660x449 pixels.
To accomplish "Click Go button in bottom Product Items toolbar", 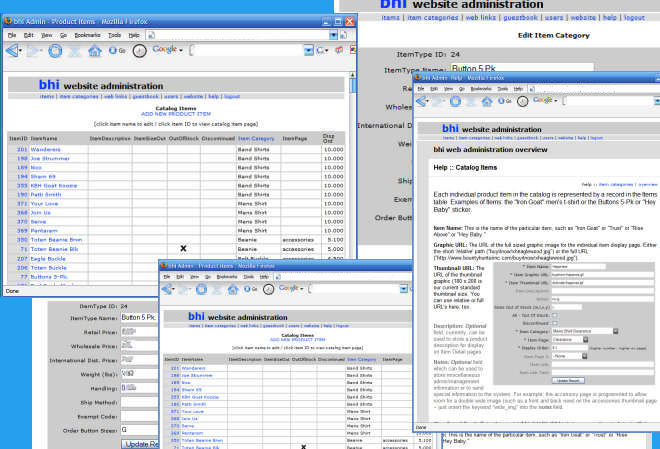I will click(x=250, y=289).
